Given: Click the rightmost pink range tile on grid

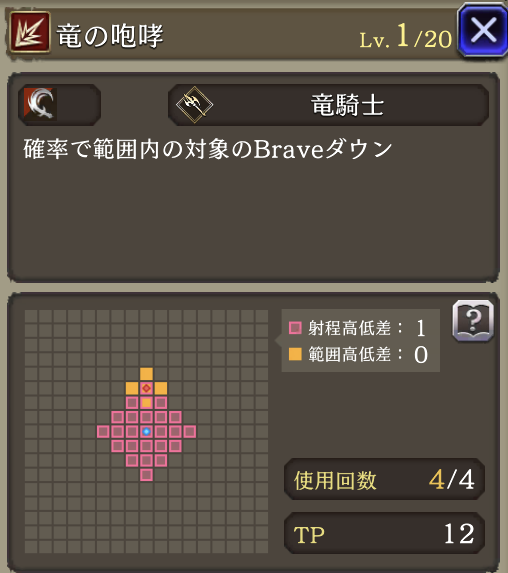Looking at the screenshot, I should [190, 432].
